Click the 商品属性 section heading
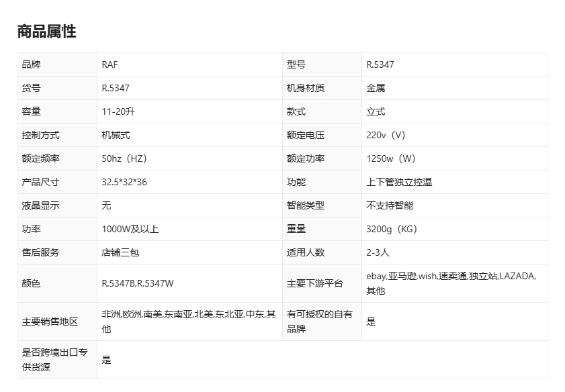The height and width of the screenshot is (392, 565). [x=46, y=31]
